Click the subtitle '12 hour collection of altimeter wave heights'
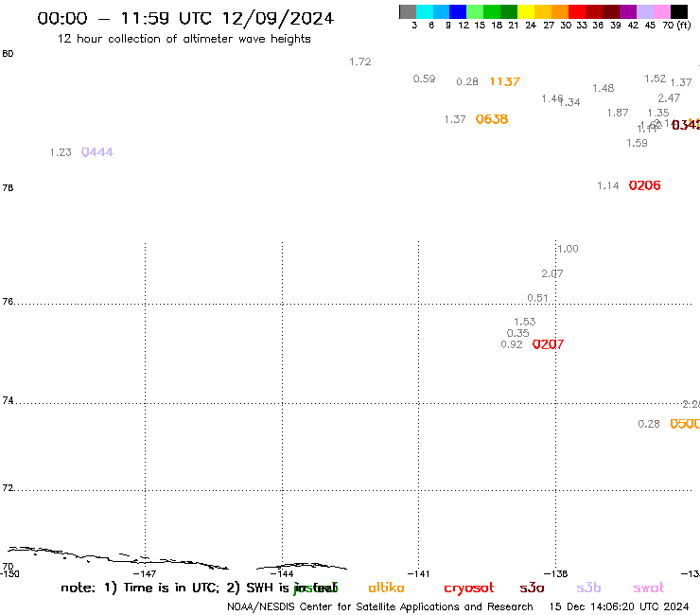 point(184,39)
